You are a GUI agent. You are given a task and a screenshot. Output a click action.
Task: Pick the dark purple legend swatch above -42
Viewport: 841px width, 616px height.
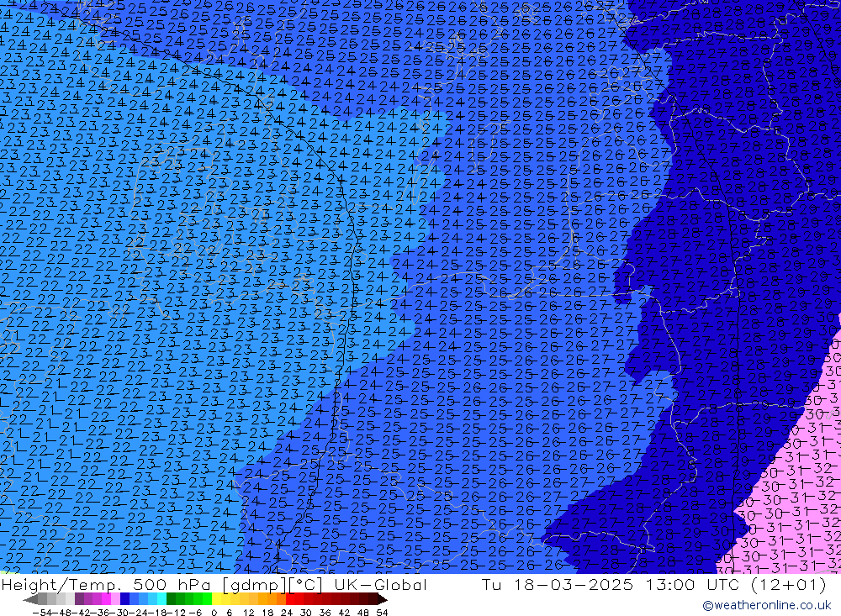tap(79, 599)
